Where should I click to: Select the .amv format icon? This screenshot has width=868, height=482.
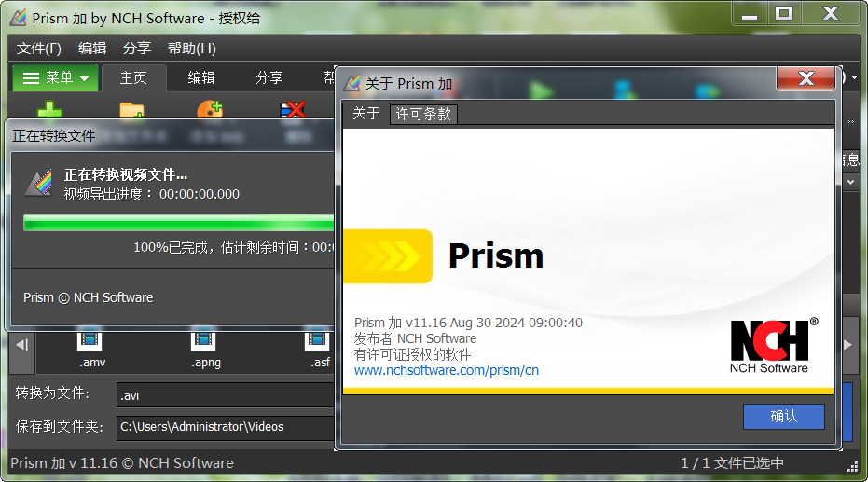click(x=90, y=339)
